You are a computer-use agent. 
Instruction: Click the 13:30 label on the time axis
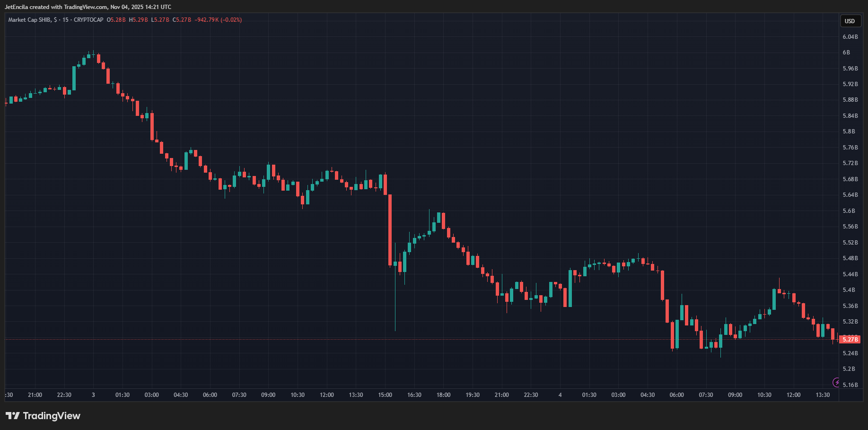[823, 395]
